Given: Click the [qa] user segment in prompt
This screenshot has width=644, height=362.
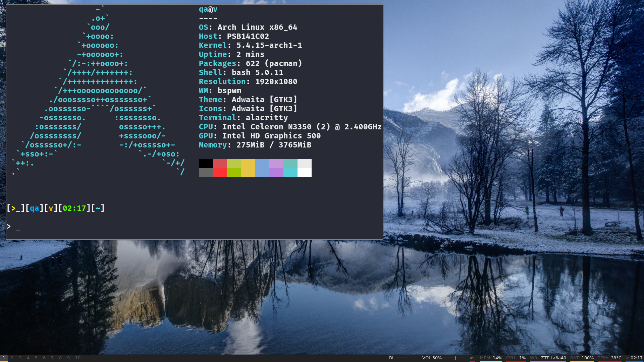Looking at the screenshot, I should tap(35, 208).
